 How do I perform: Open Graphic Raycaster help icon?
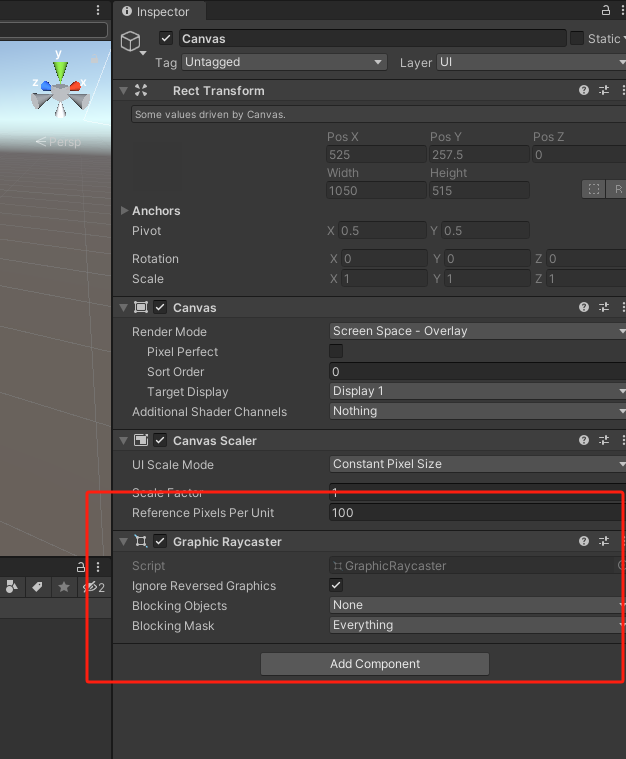584,541
